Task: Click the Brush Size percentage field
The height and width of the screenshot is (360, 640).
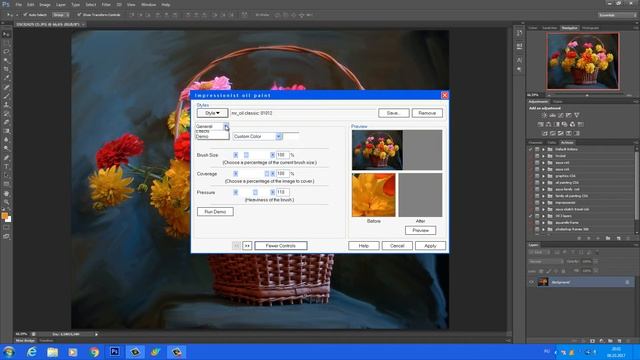Action: (282, 155)
